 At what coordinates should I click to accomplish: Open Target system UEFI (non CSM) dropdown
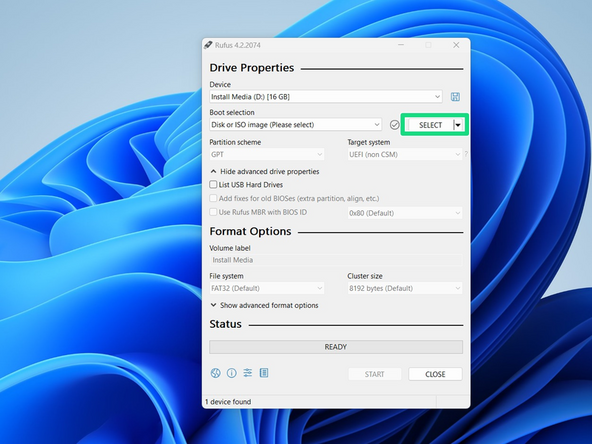405,154
